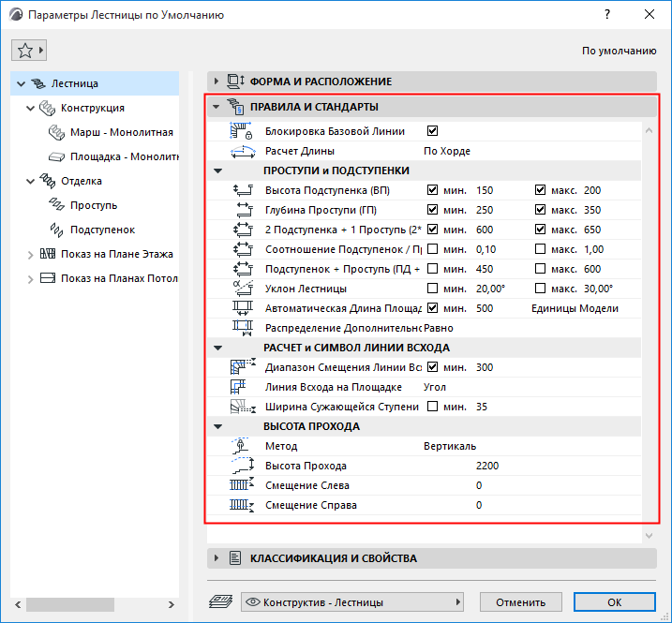Toggle the Блокировка Базовой Линии checkbox
Viewport: 672px width, 623px height.
pyautogui.click(x=432, y=130)
